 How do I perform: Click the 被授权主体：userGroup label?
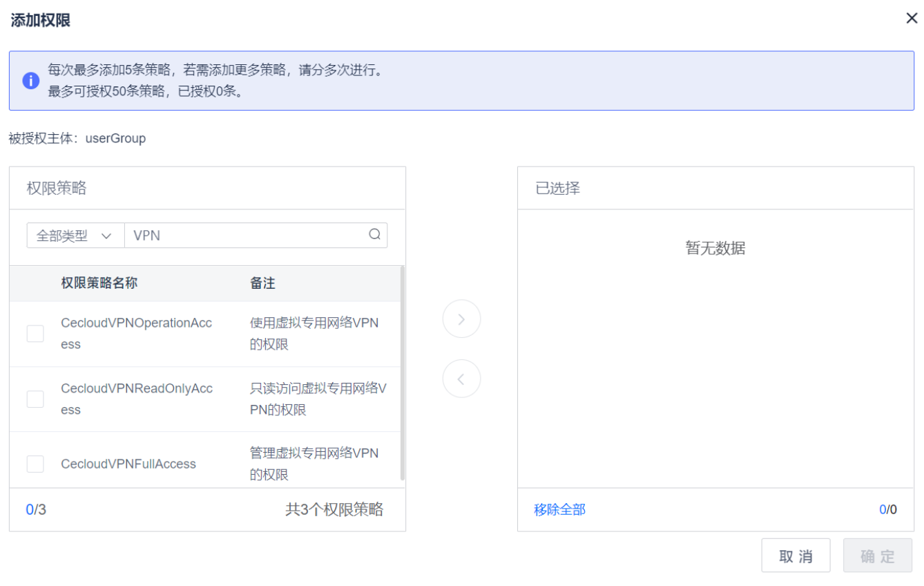pyautogui.click(x=77, y=138)
